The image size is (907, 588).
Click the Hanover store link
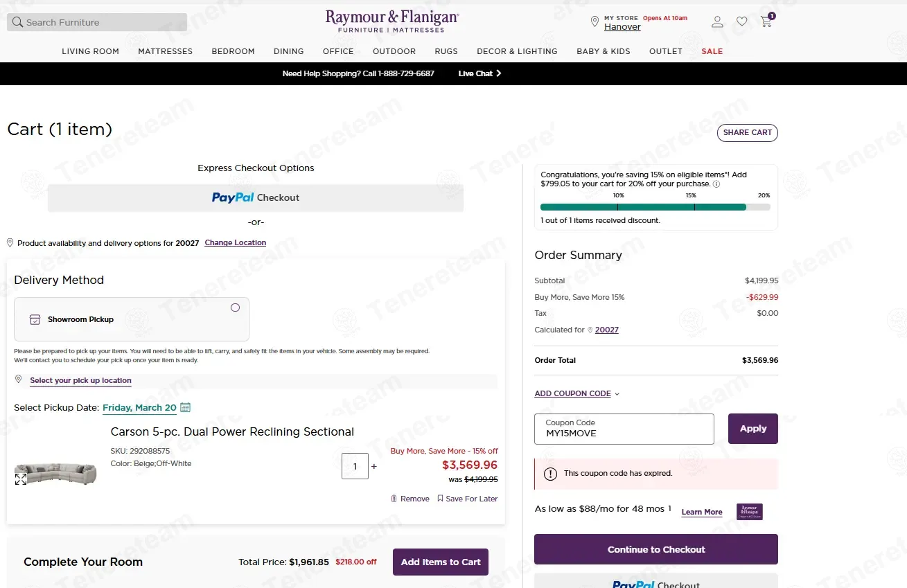622,27
